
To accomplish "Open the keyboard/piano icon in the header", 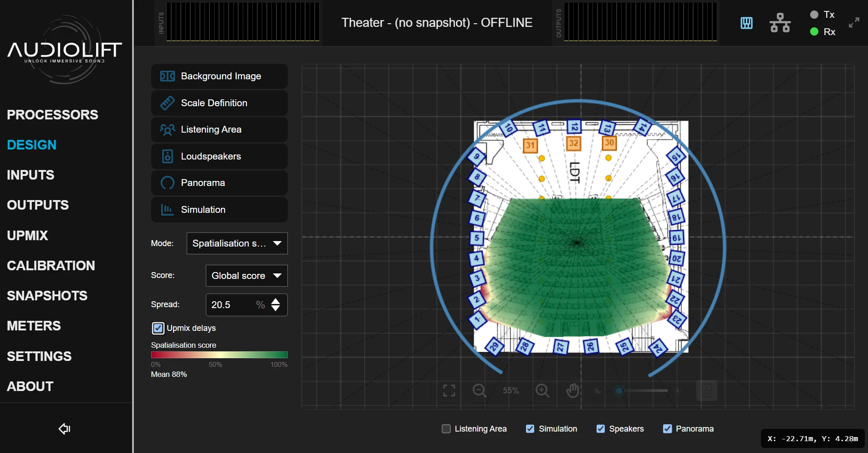I will tap(746, 23).
